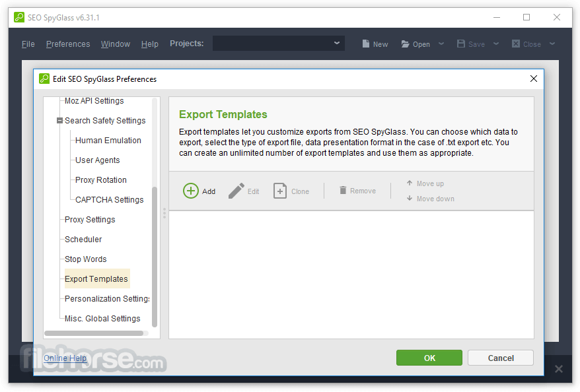580x392 pixels.
Task: Click the Clone document icon
Action: pos(280,191)
